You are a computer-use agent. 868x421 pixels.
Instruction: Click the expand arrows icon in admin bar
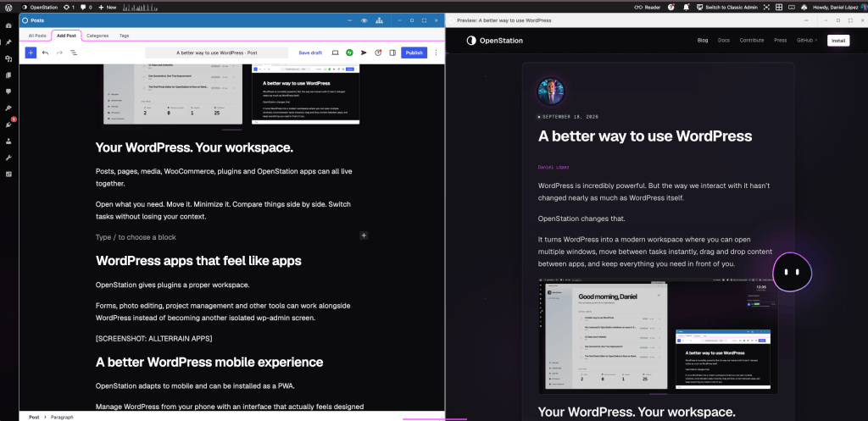pos(766,7)
